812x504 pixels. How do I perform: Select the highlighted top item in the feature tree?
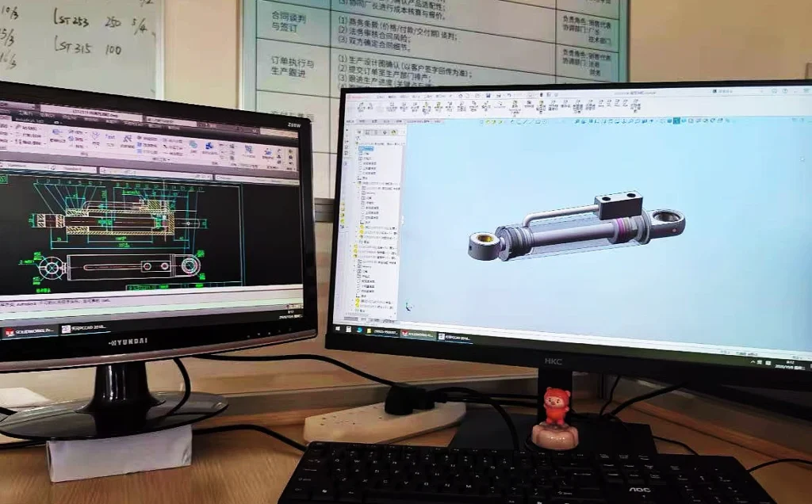[x=366, y=148]
